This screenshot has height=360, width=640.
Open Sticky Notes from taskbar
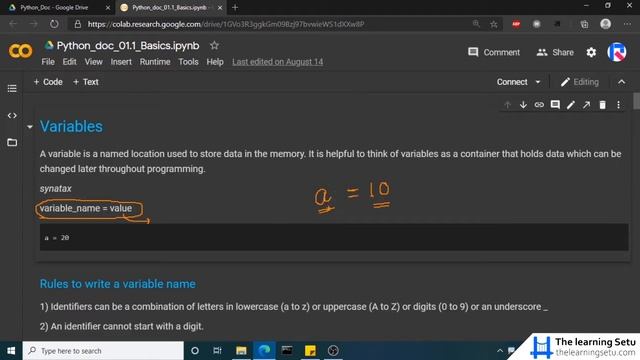click(310, 351)
